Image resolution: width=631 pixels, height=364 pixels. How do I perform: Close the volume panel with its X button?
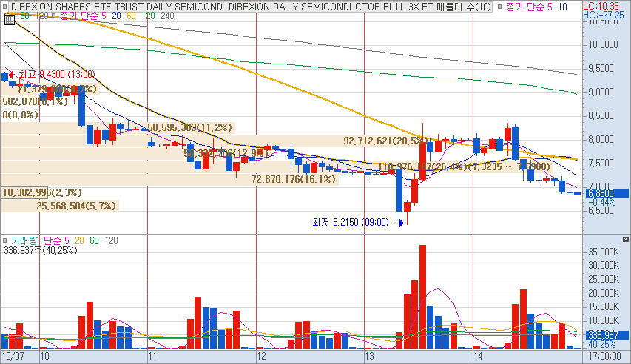pyautogui.click(x=625, y=239)
